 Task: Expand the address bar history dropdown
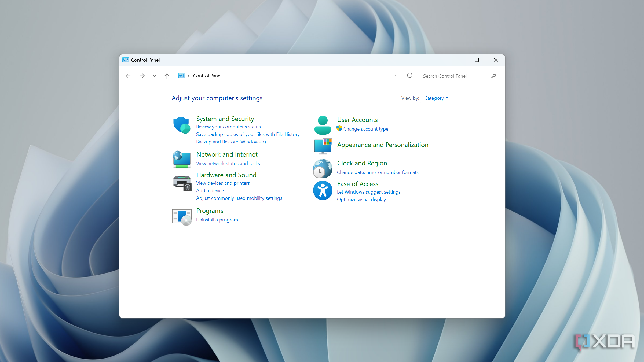click(396, 76)
